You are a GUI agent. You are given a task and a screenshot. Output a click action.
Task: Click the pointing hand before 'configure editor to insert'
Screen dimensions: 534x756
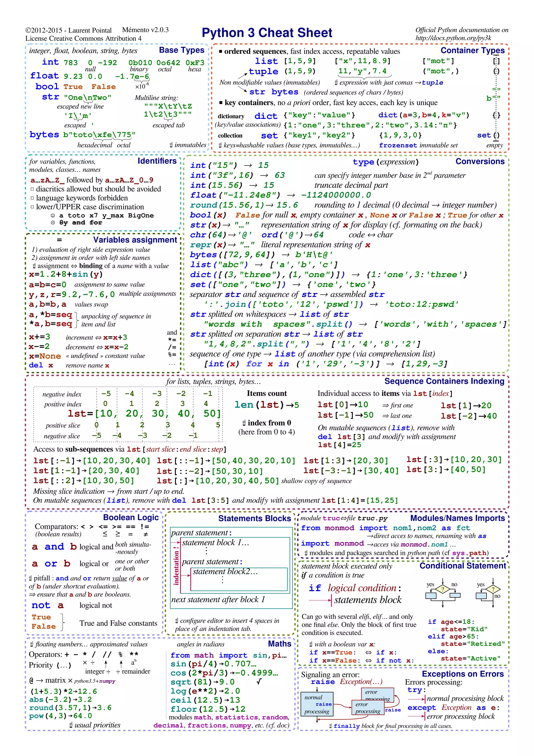(x=177, y=621)
